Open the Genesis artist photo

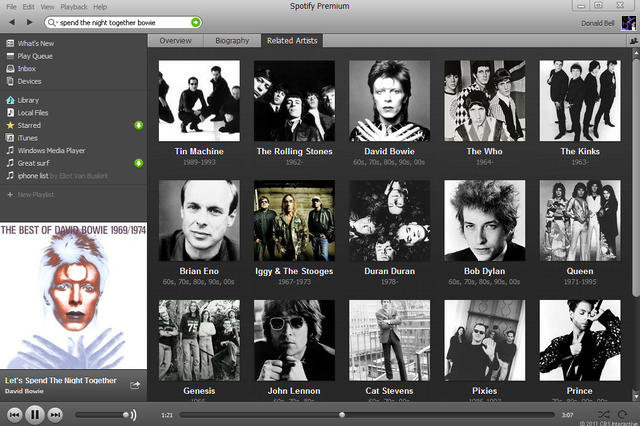(199, 340)
